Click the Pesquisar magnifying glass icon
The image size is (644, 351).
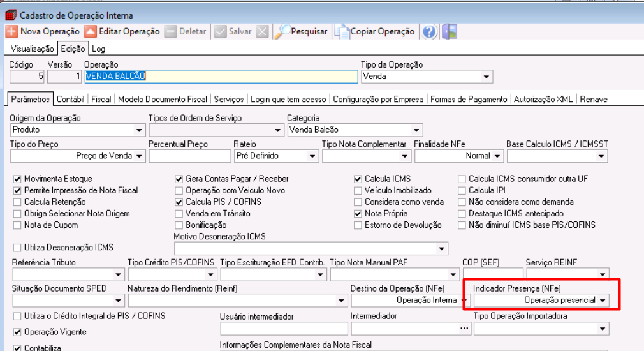coord(282,31)
